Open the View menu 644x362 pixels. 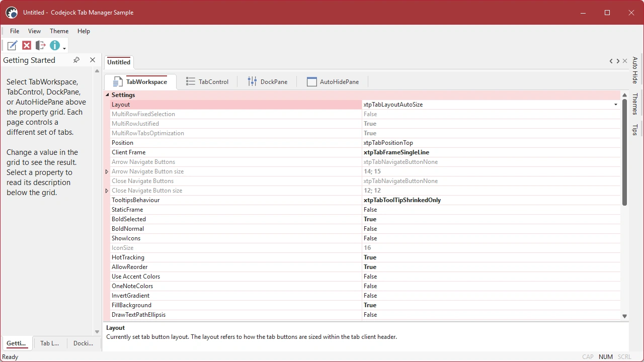click(x=35, y=31)
